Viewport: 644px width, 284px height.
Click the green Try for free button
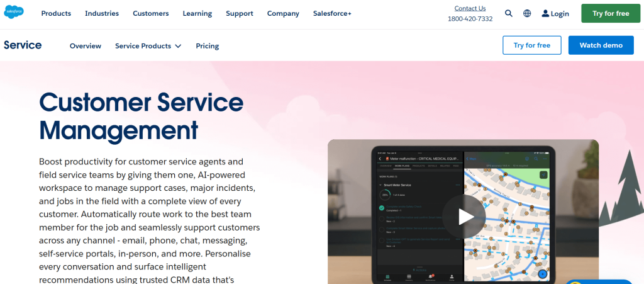coord(610,13)
